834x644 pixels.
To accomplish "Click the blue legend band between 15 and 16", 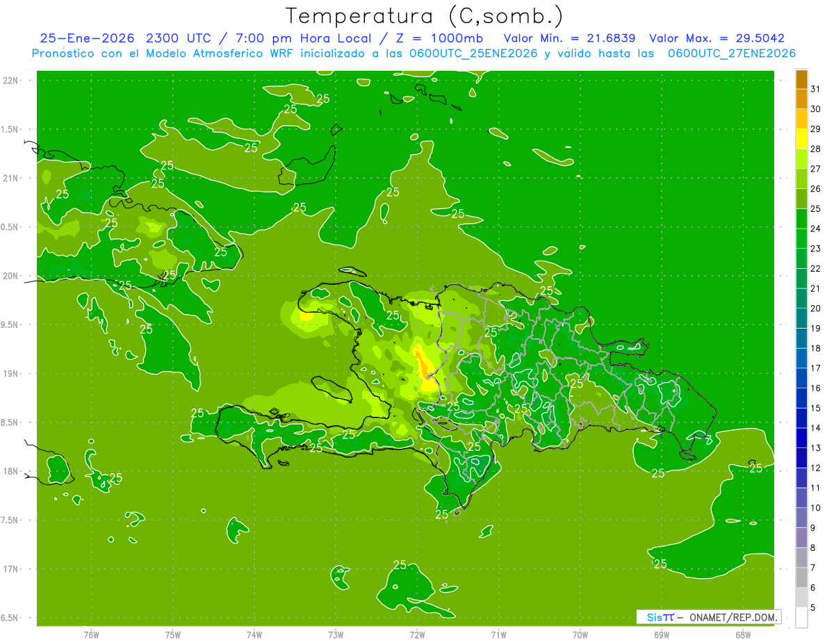I will point(801,399).
